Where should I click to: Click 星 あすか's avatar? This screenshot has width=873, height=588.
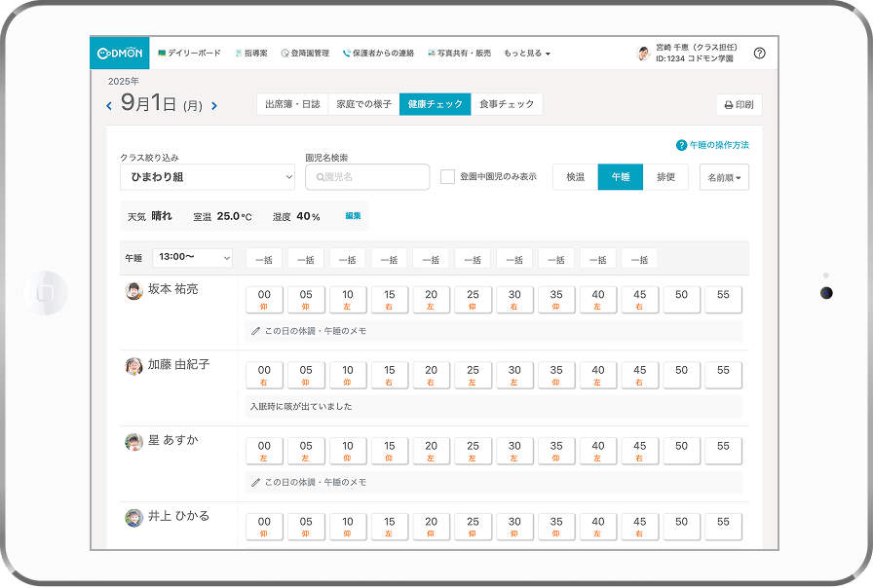[x=134, y=442]
